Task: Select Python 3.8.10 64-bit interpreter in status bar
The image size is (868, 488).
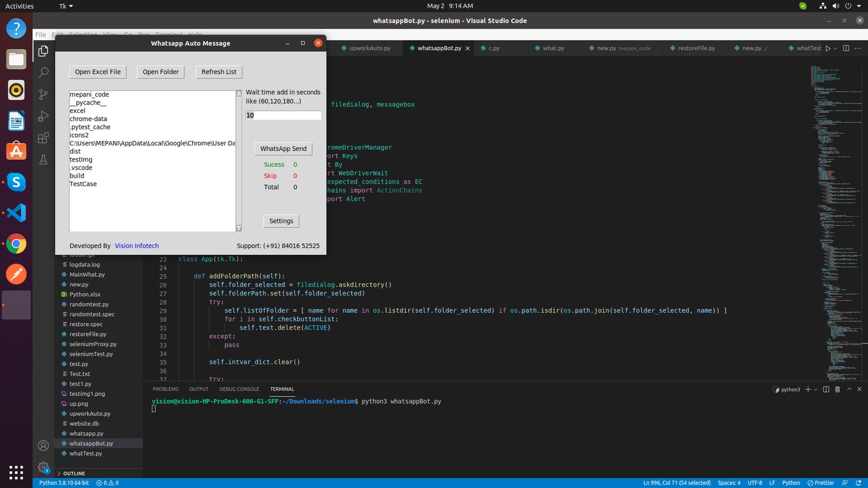Action: pos(64,483)
